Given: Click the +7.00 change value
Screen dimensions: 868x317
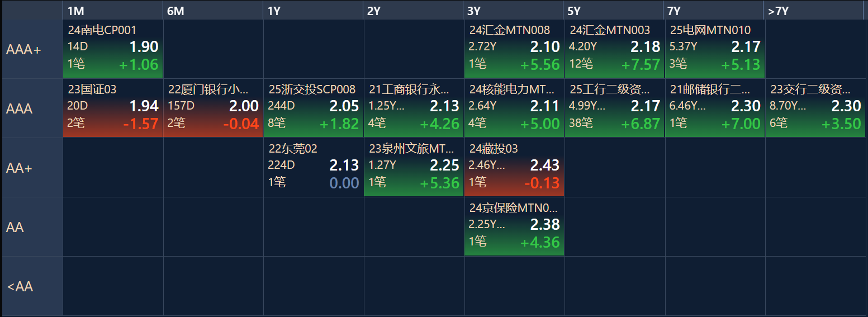Looking at the screenshot, I should pos(741,124).
